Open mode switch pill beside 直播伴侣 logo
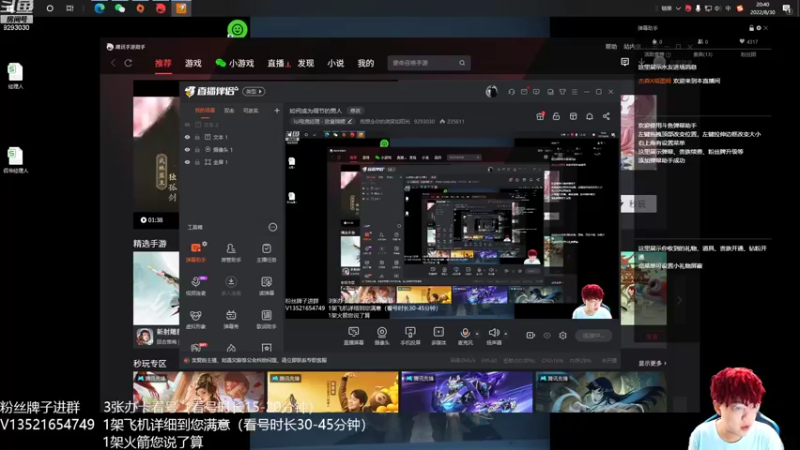Screen dimensions: 800x450 [254, 91]
